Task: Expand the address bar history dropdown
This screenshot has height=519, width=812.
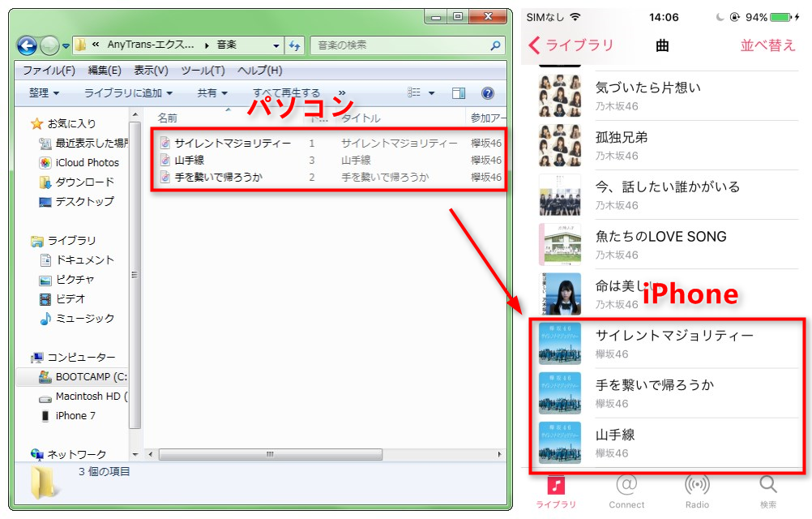Action: 276,45
